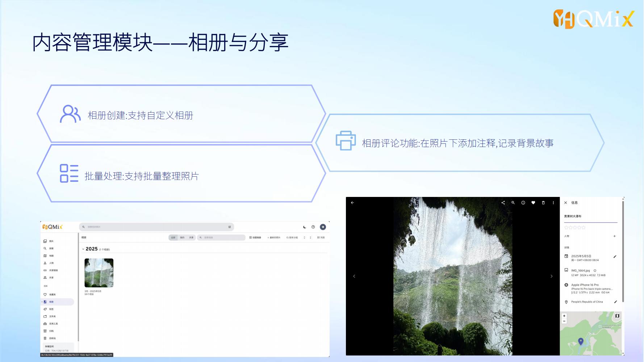Set rating by clicking the first star
The height and width of the screenshot is (362, 644).
coord(566,228)
